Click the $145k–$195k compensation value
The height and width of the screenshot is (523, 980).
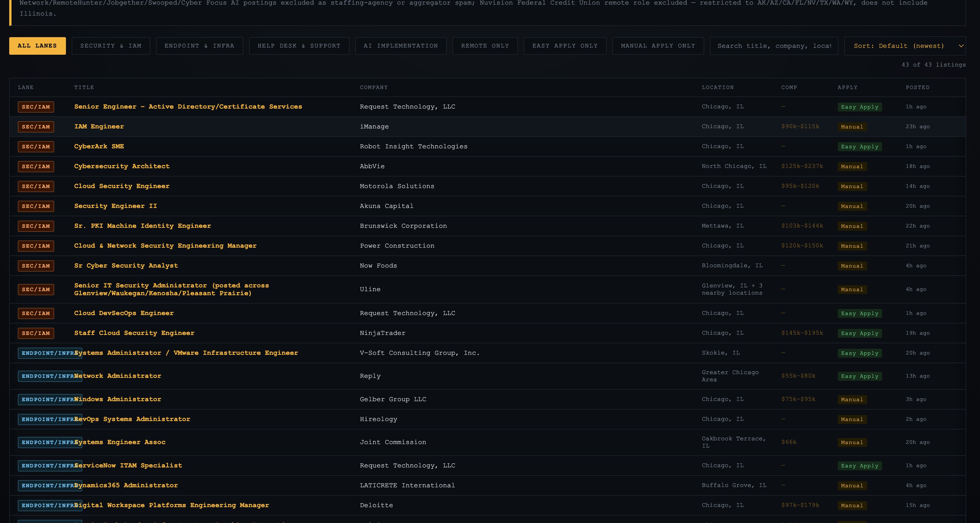tap(802, 333)
